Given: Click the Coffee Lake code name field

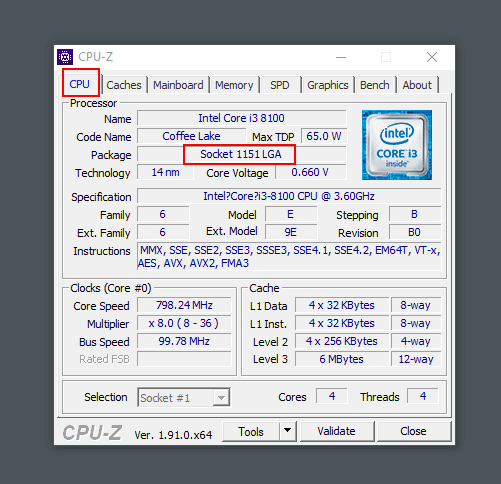Looking at the screenshot, I should click(x=191, y=136).
